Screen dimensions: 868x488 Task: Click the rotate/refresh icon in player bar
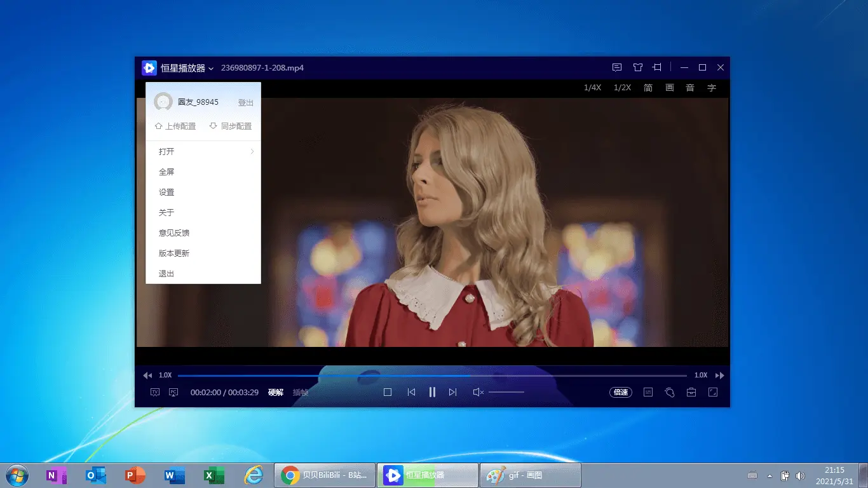click(x=670, y=393)
